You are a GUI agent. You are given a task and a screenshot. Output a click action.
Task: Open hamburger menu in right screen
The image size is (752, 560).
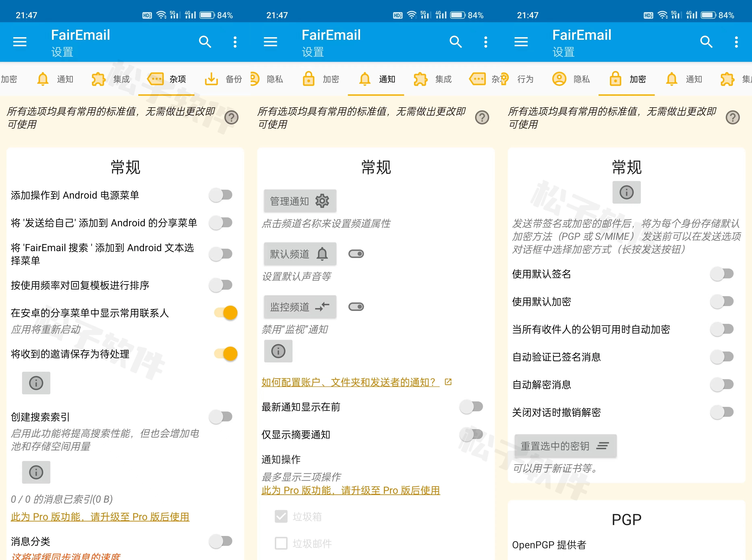(x=521, y=42)
